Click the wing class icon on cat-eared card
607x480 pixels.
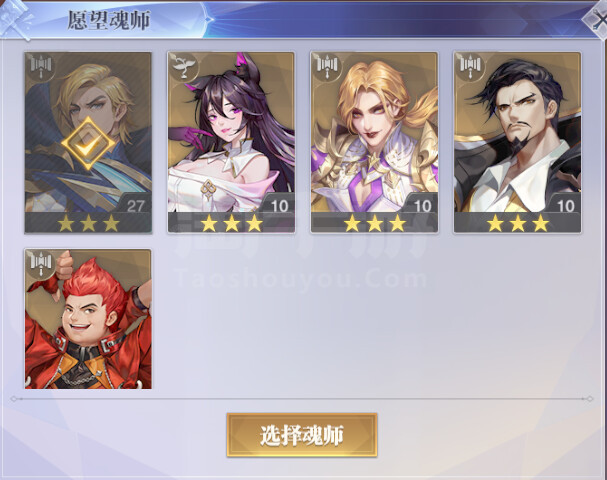[184, 67]
